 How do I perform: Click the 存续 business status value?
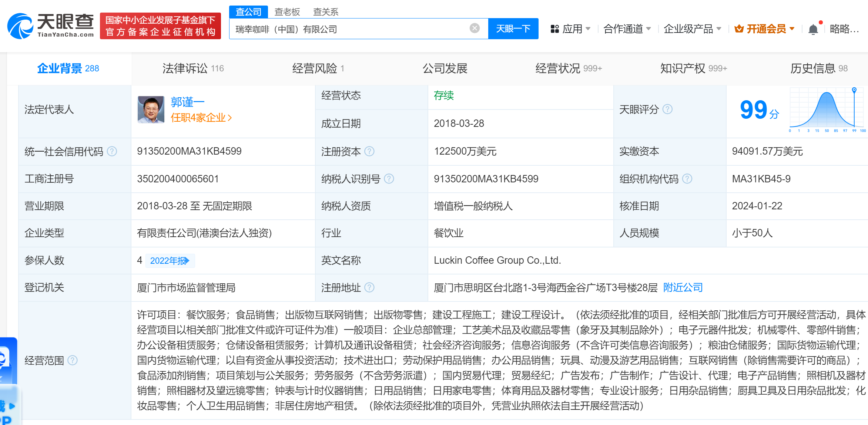pos(444,95)
